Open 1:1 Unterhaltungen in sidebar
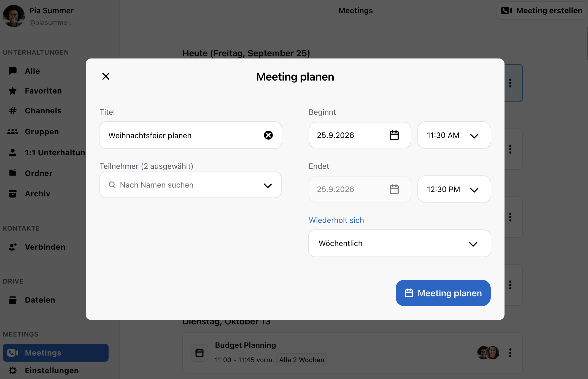Screen dimensions: 588x379 56,153
